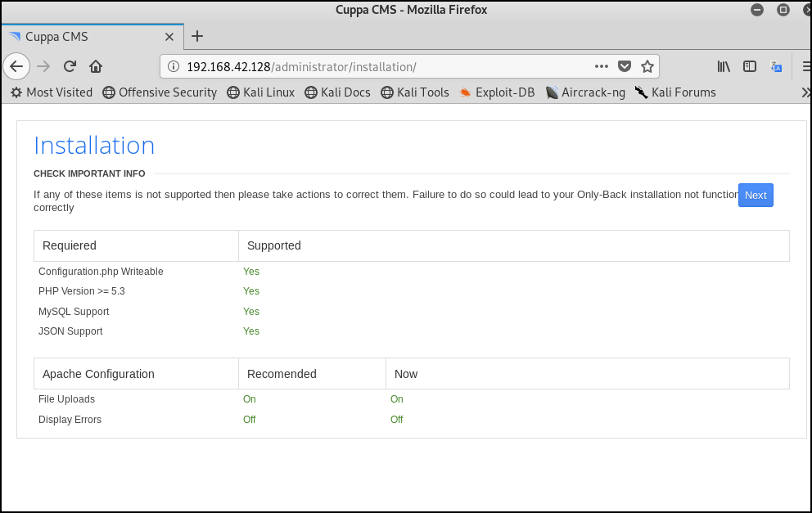The image size is (812, 513).
Task: Open the Kali Docs bookmark
Action: 337,92
